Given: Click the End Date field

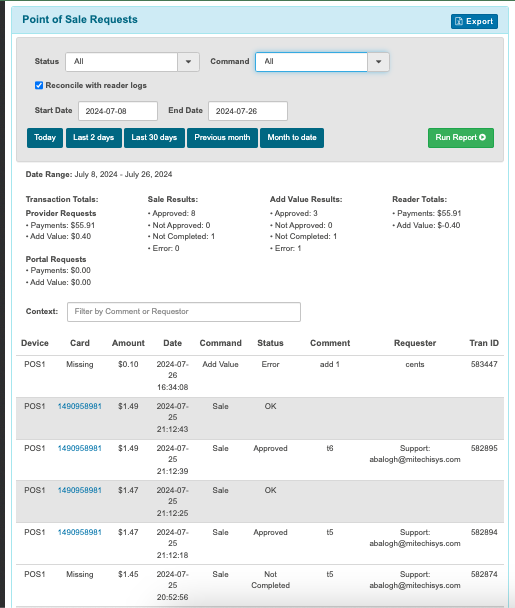Looking at the screenshot, I should [248, 111].
